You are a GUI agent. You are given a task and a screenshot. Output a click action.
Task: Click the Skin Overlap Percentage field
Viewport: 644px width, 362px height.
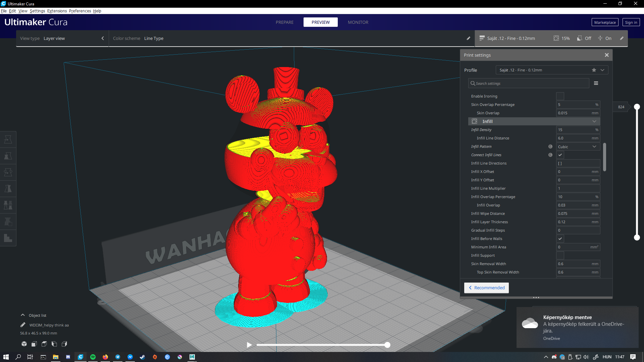pos(578,105)
